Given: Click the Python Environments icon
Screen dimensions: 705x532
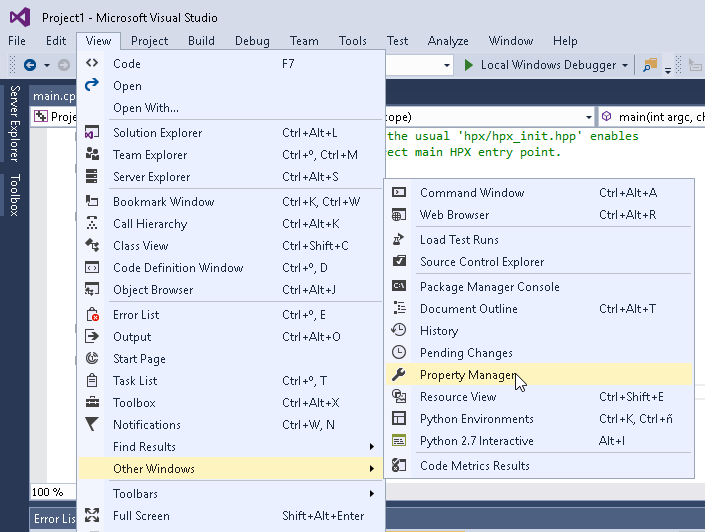Looking at the screenshot, I should pos(399,418).
